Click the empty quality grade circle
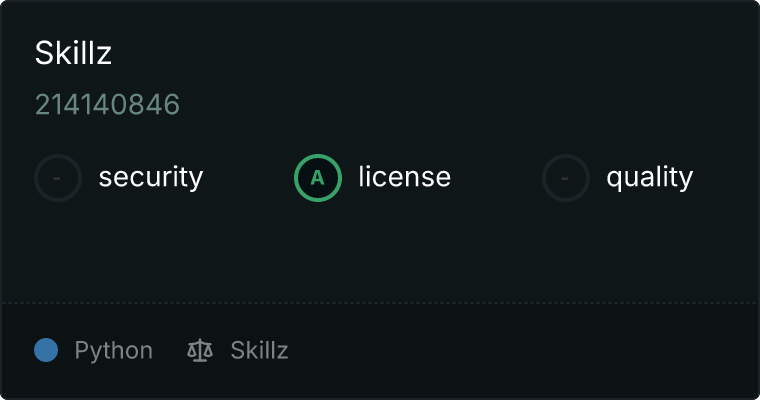This screenshot has width=760, height=400. tap(566, 178)
